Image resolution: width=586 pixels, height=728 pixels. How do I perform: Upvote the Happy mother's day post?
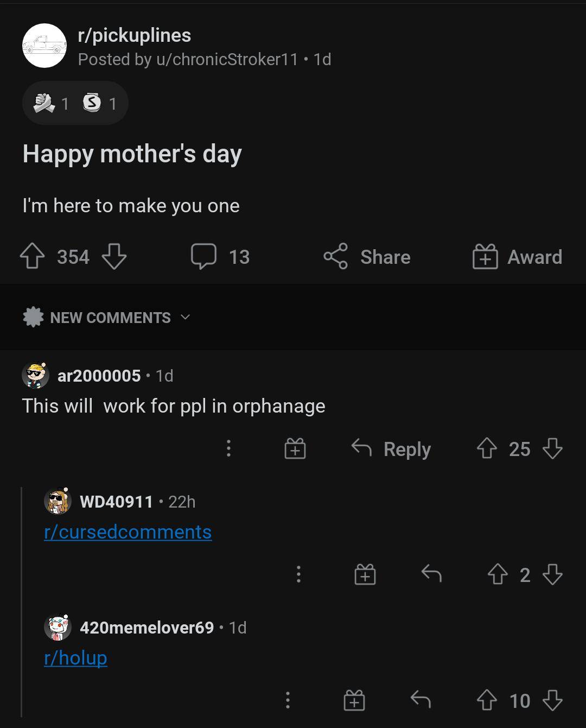[x=32, y=257]
